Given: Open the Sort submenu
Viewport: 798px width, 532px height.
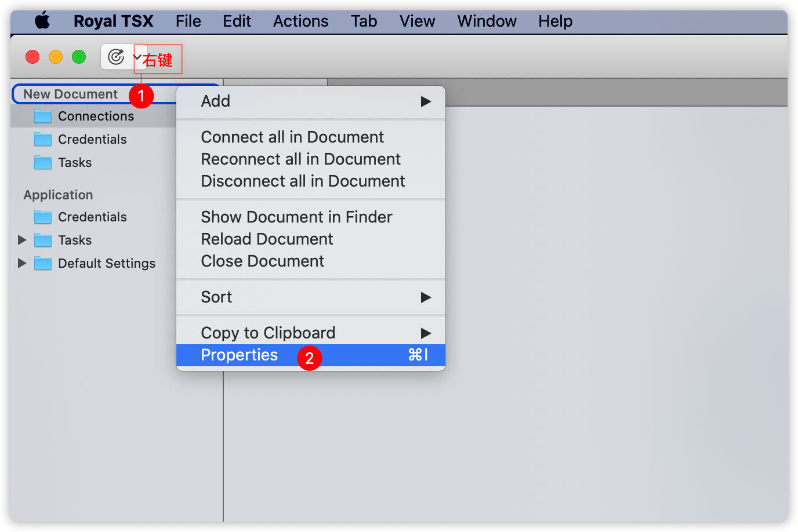Looking at the screenshot, I should tap(311, 297).
